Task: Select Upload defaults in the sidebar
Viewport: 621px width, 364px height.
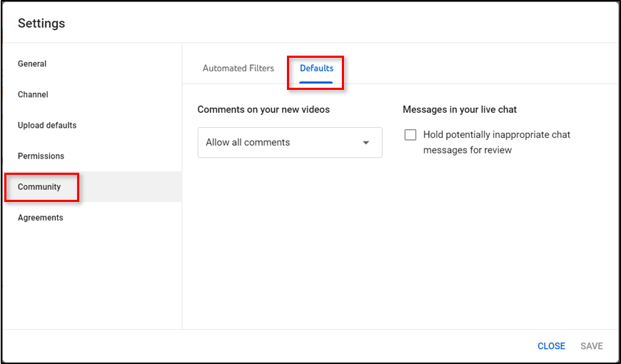Action: point(47,126)
